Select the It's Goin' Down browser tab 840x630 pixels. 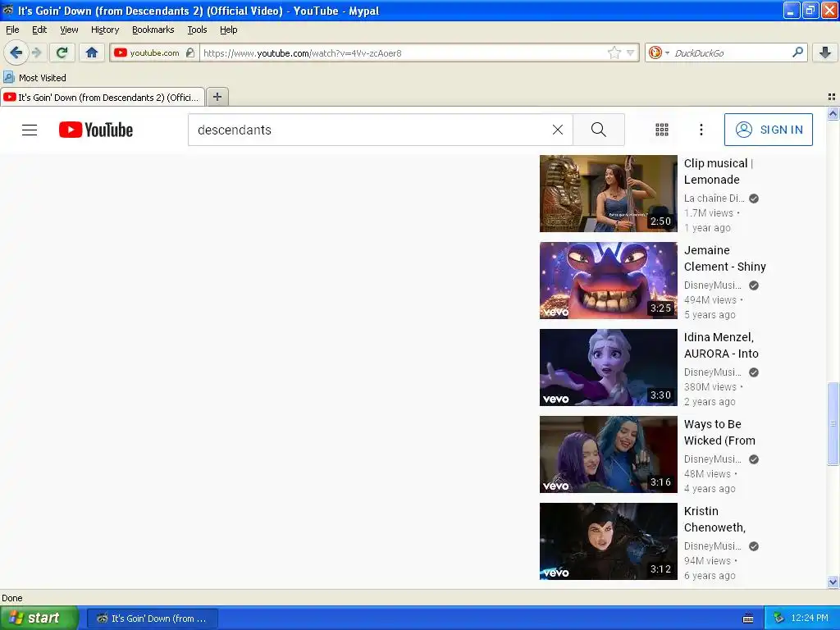[103, 97]
